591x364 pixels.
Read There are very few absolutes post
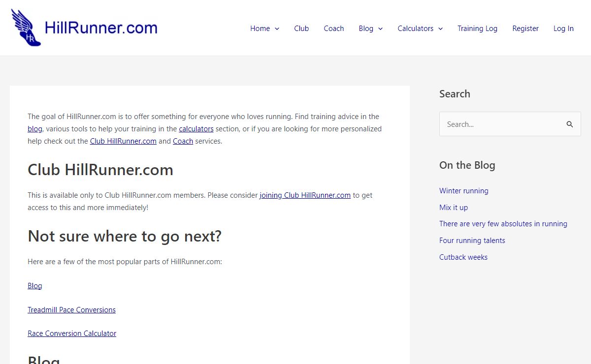point(503,224)
